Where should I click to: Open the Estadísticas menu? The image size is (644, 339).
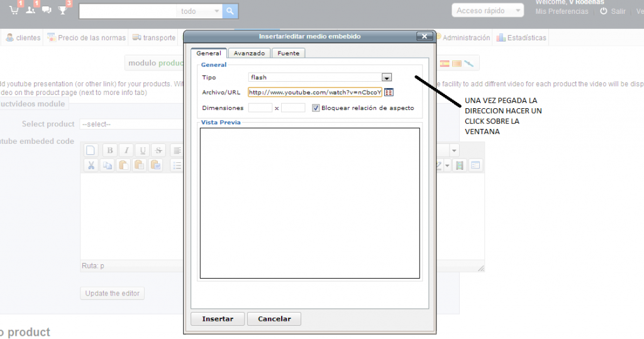click(521, 38)
